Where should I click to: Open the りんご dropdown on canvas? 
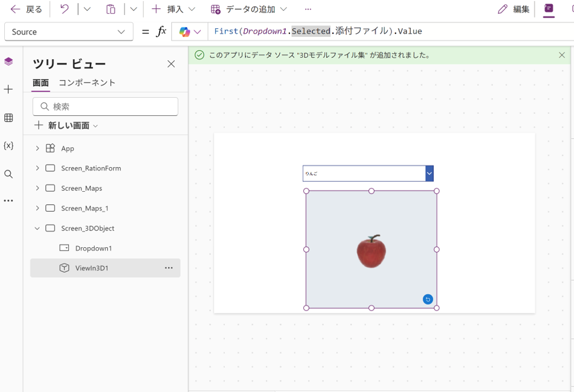(x=429, y=174)
